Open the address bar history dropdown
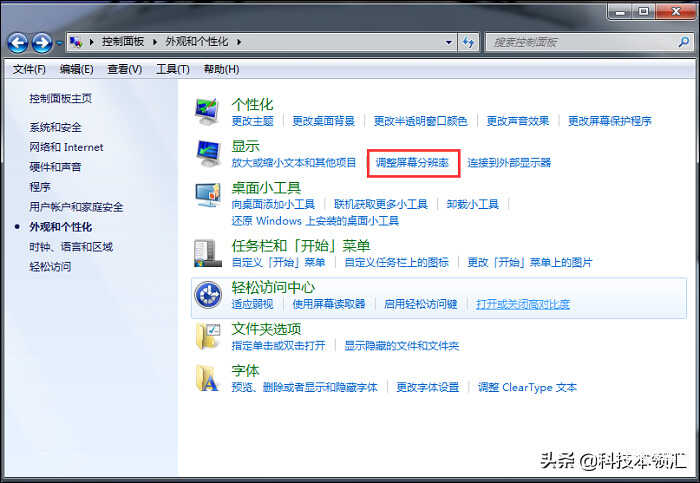 [448, 42]
